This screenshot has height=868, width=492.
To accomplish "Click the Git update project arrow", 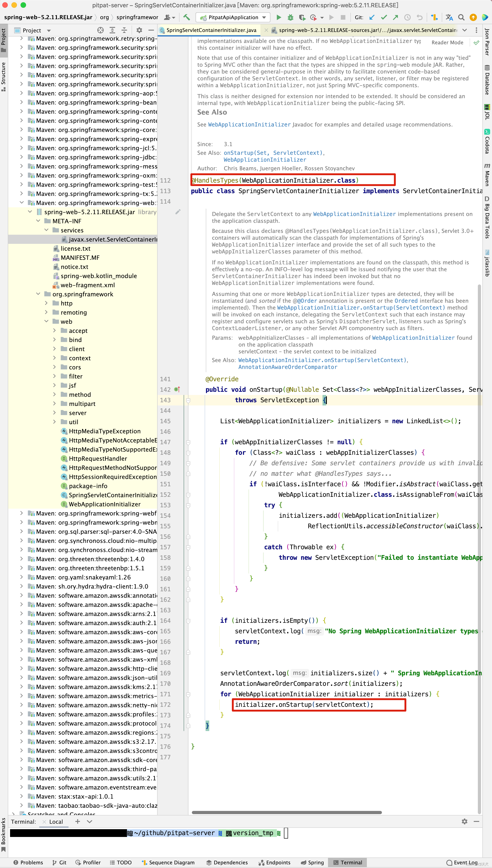I will (x=372, y=17).
